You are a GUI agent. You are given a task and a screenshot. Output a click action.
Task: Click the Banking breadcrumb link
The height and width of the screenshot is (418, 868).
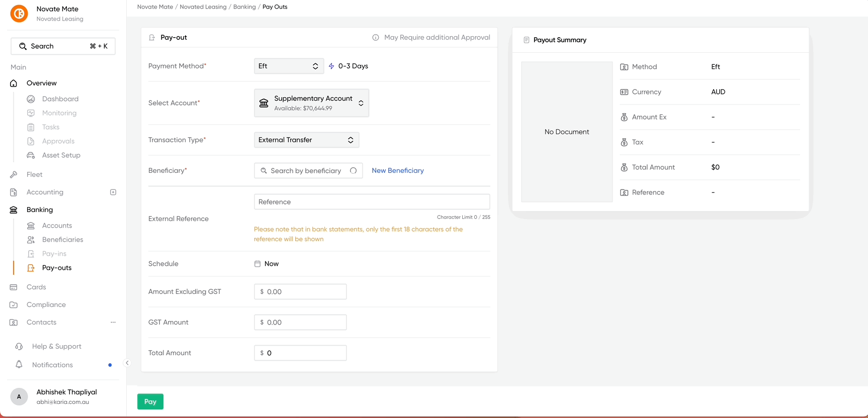pyautogui.click(x=244, y=7)
